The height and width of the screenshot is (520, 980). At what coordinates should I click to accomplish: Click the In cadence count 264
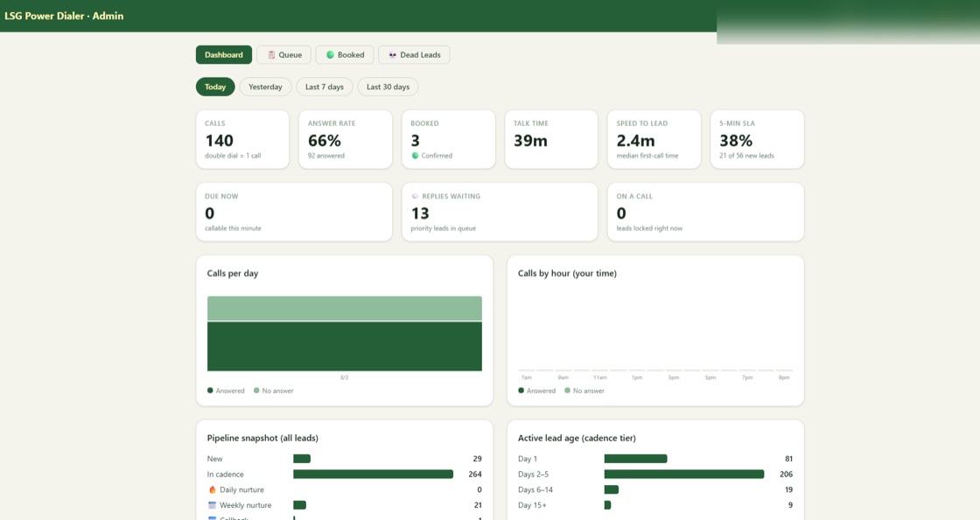[475, 474]
